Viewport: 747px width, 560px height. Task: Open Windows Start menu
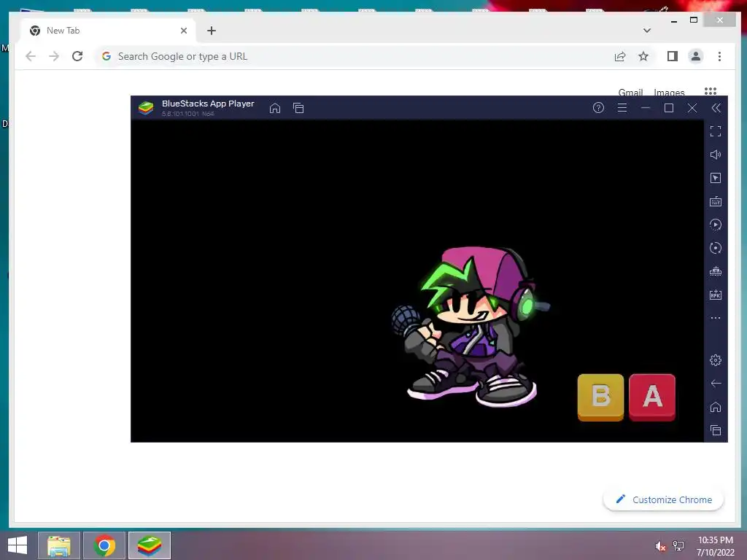tap(18, 545)
